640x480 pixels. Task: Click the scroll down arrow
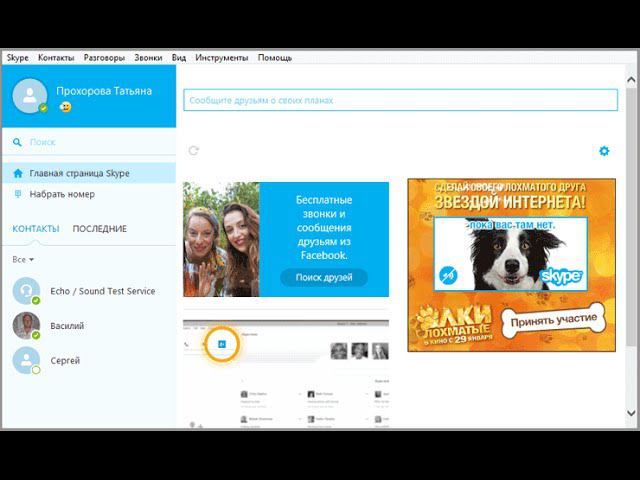tap(631, 413)
